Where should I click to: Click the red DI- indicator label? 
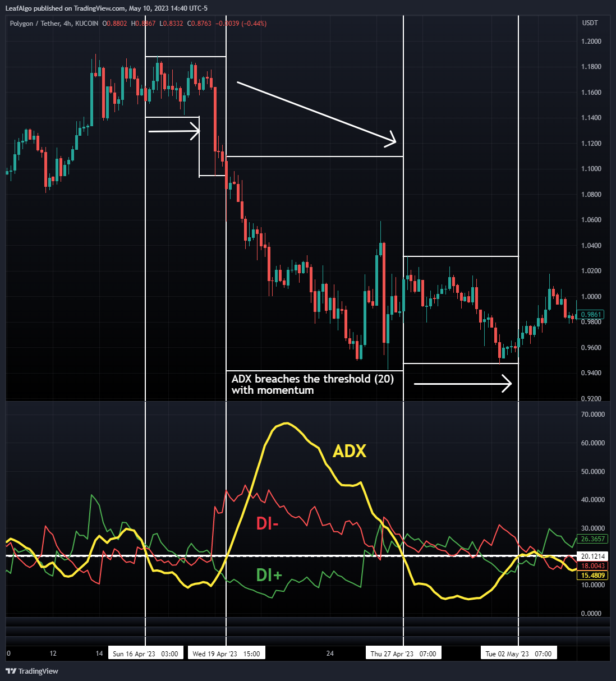[268, 523]
